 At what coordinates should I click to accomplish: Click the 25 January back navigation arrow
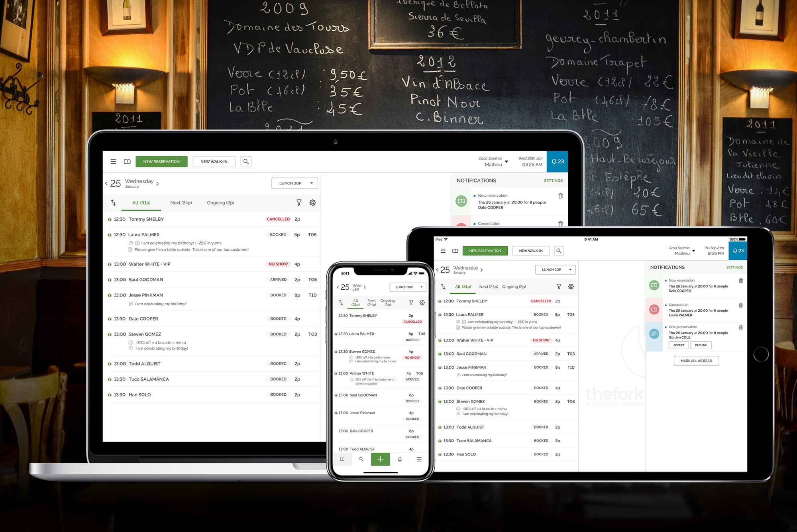[109, 182]
